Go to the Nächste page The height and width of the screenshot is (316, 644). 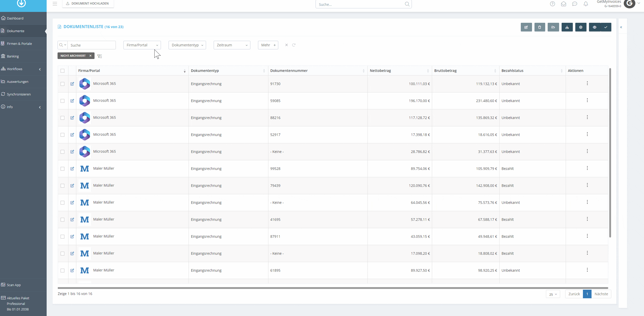coord(601,294)
